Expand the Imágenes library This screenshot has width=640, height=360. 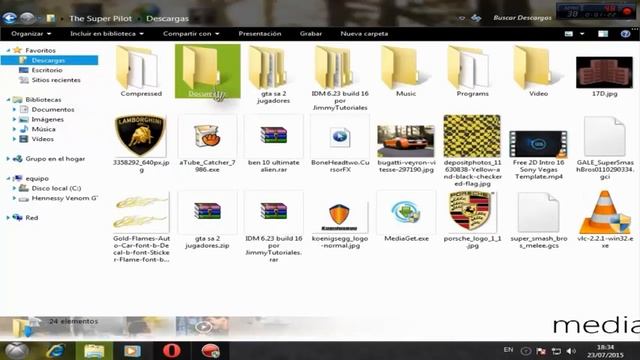[15, 119]
